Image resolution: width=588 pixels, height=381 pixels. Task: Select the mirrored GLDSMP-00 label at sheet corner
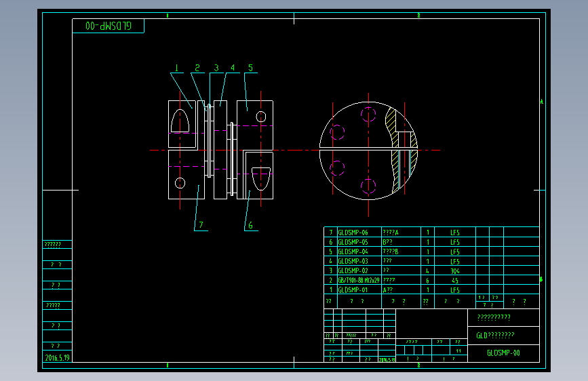tap(109, 26)
